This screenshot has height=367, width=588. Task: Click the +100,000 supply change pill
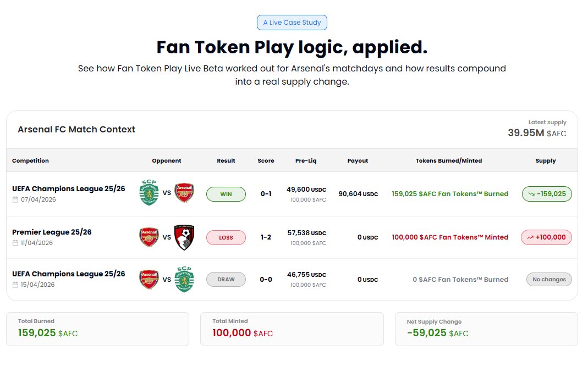(x=546, y=237)
